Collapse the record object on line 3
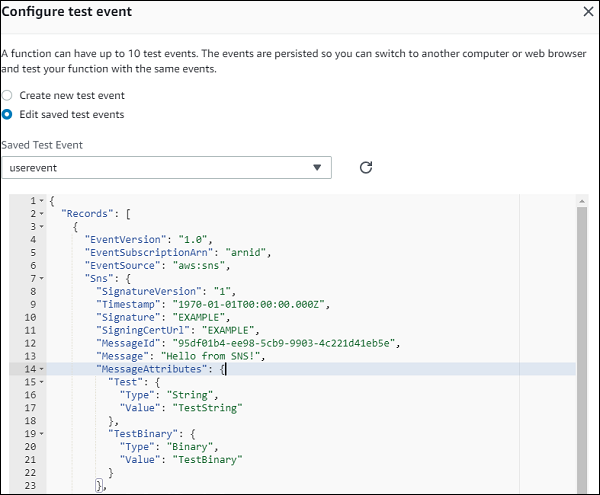Screen dimensions: 600x495 [41, 227]
